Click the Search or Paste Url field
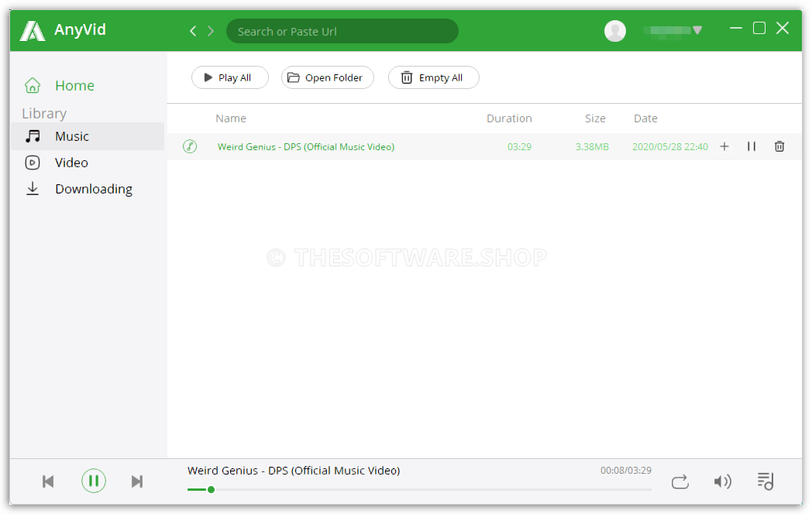The width and height of the screenshot is (812, 514). pyautogui.click(x=342, y=31)
